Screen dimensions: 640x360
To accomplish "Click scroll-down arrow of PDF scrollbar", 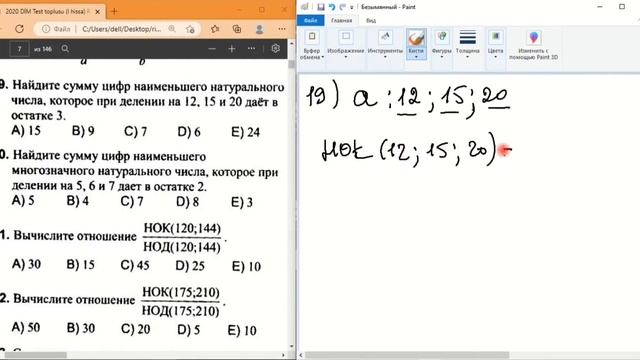I will [291, 347].
